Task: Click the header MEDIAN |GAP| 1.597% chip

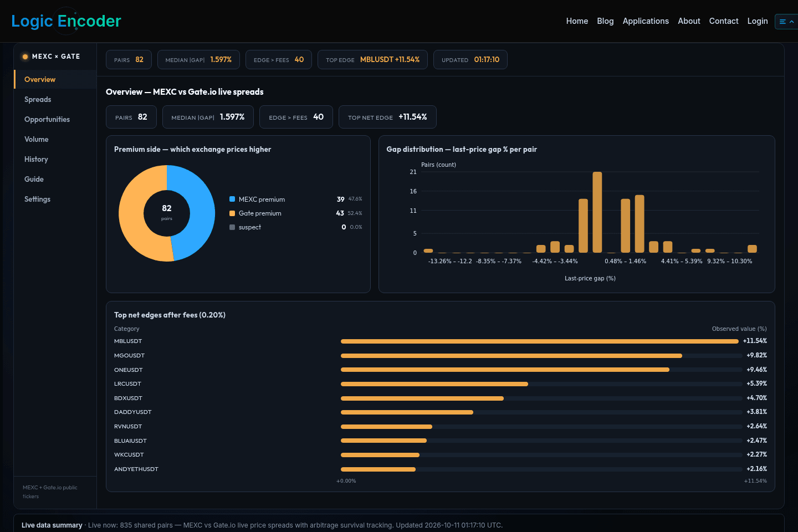Action: [198, 60]
